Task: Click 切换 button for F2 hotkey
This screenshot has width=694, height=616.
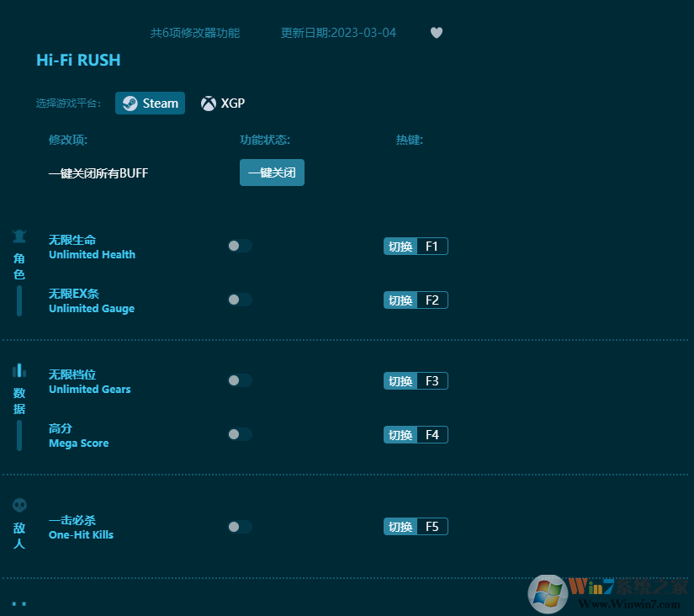Action: coord(400,300)
